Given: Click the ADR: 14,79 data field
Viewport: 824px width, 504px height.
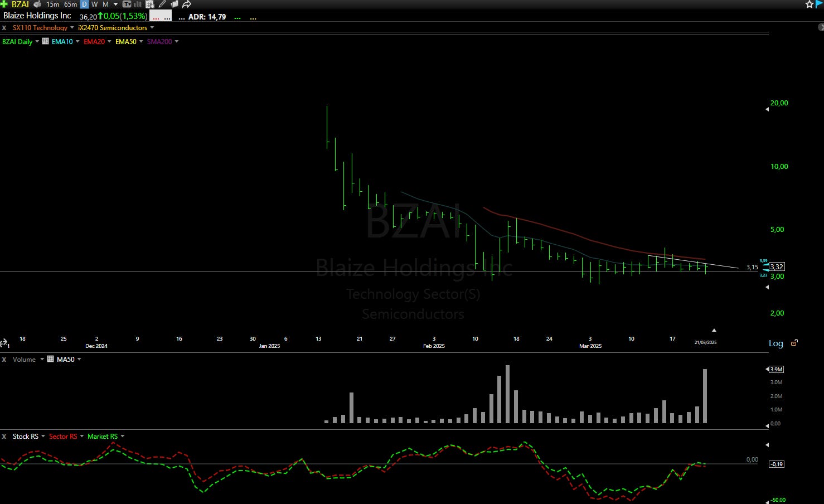Looking at the screenshot, I should pyautogui.click(x=207, y=17).
